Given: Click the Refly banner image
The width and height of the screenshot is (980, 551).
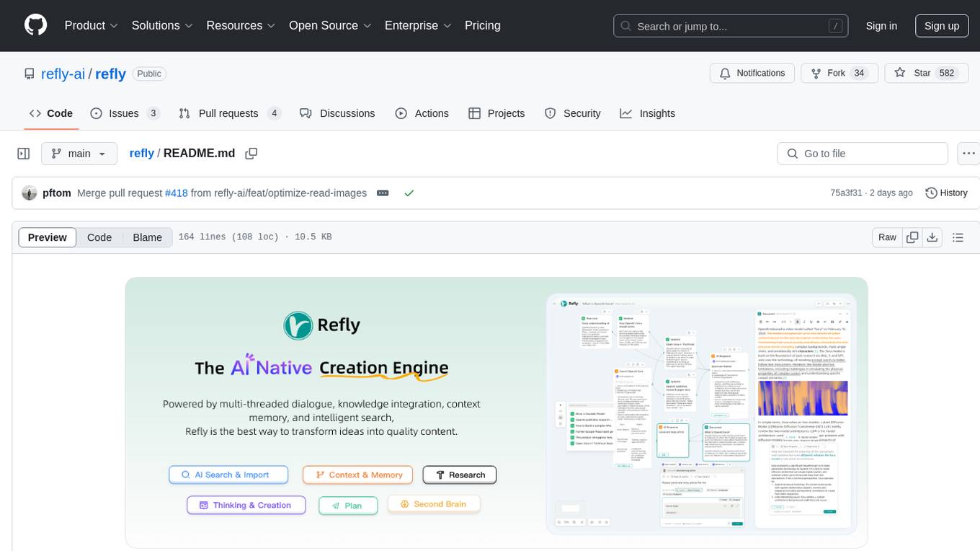Looking at the screenshot, I should click(496, 413).
